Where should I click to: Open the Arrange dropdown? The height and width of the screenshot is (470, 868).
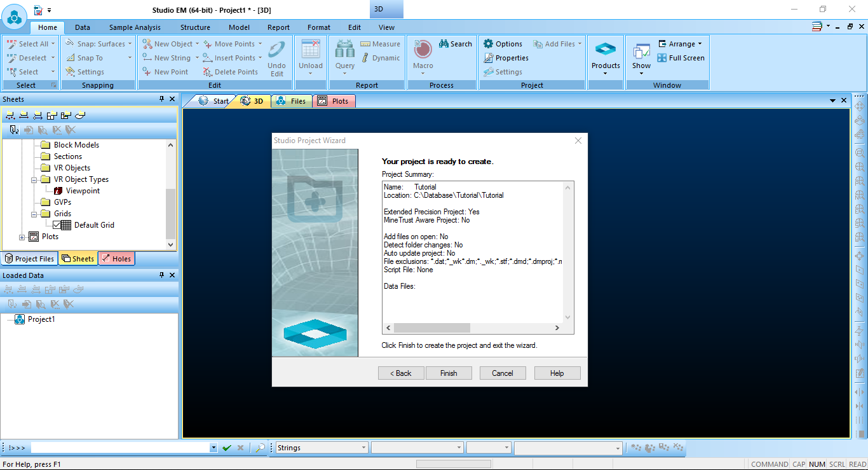(x=700, y=44)
